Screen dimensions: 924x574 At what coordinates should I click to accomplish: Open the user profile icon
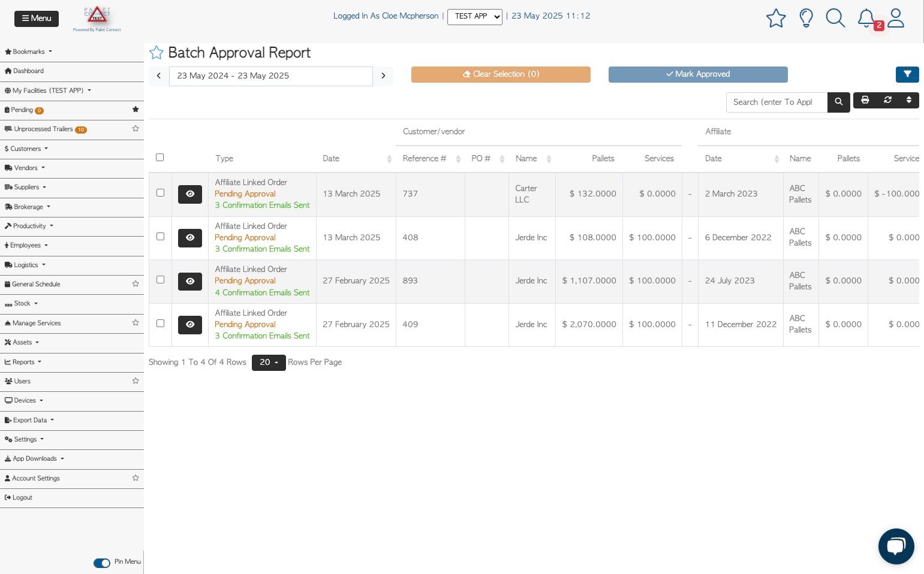896,18
